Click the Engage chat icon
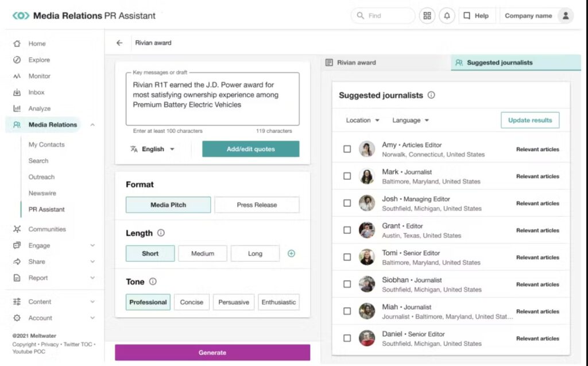The width and height of the screenshot is (588, 366). click(17, 245)
